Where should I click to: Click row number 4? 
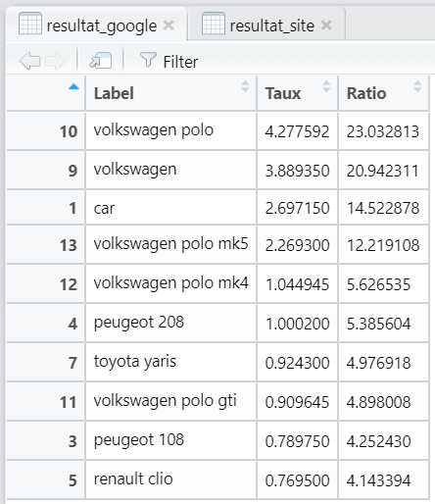pyautogui.click(x=72, y=324)
